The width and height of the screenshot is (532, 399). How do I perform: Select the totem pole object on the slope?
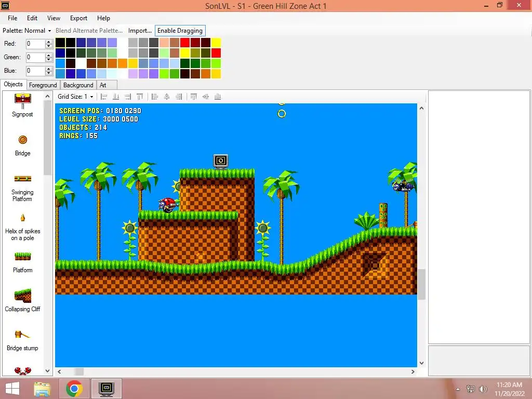click(383, 215)
